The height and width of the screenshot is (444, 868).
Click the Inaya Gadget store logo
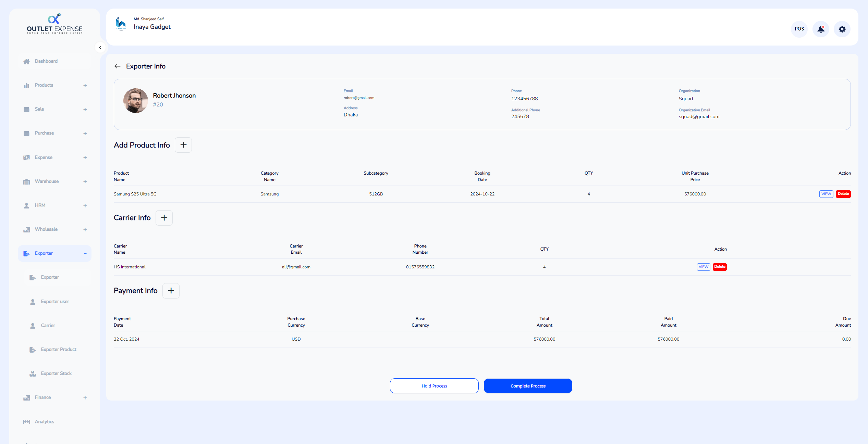tap(121, 24)
